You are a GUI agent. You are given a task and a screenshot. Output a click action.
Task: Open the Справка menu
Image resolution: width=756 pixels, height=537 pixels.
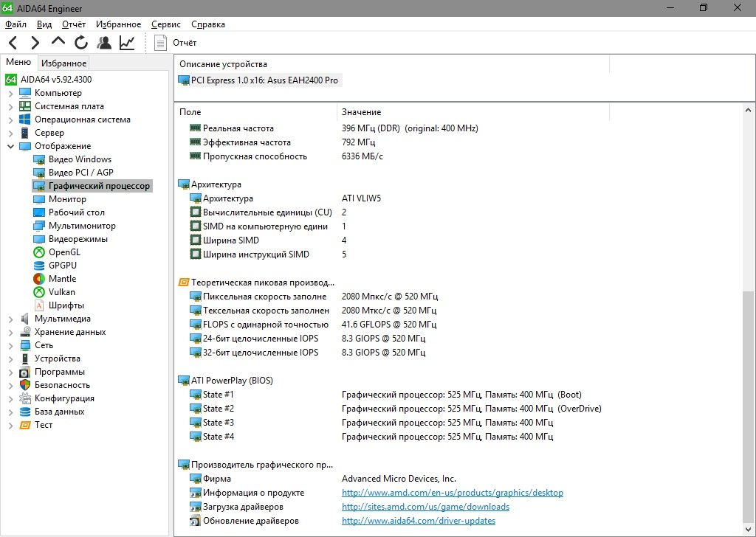tap(208, 24)
